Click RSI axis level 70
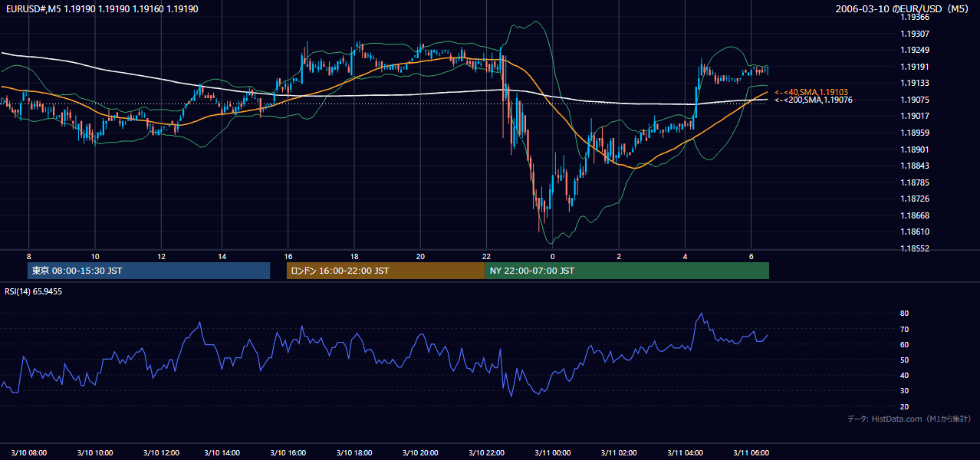The image size is (980, 460). pos(905,329)
